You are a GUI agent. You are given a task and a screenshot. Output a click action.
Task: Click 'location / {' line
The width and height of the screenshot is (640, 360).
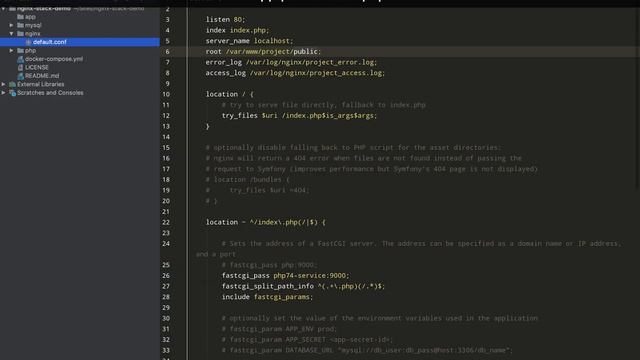click(x=229, y=94)
